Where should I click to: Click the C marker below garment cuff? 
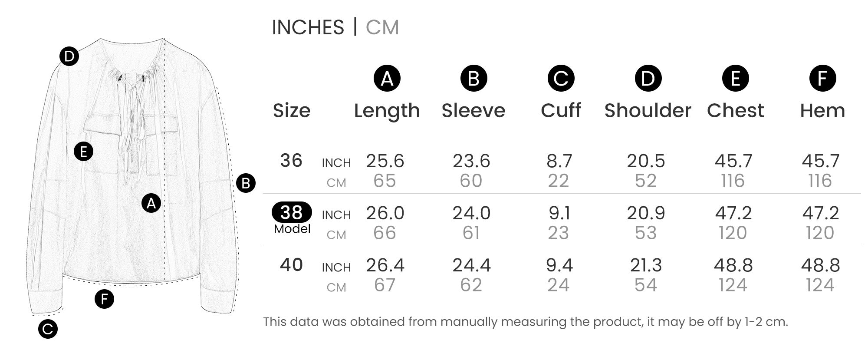pos(48,329)
